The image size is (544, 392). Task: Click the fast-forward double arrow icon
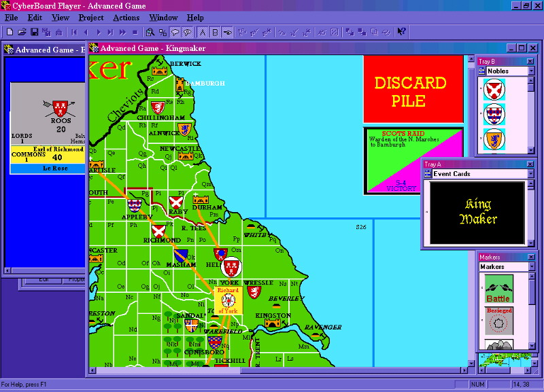123,32
